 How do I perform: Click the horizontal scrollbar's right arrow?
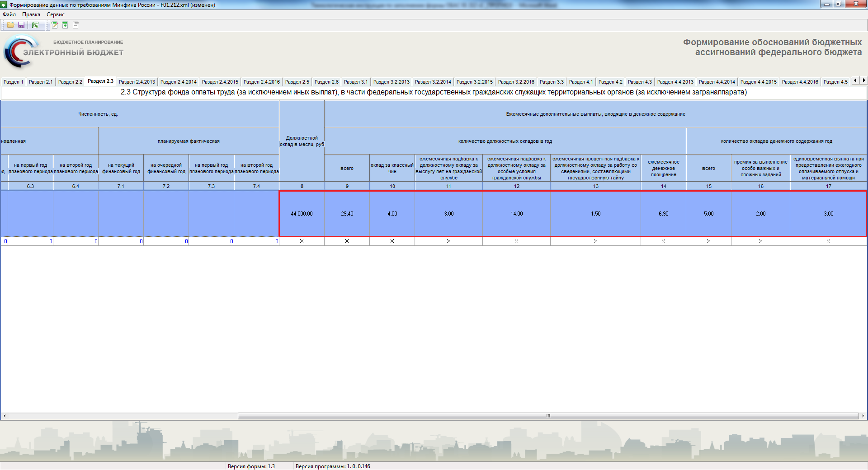point(863,416)
